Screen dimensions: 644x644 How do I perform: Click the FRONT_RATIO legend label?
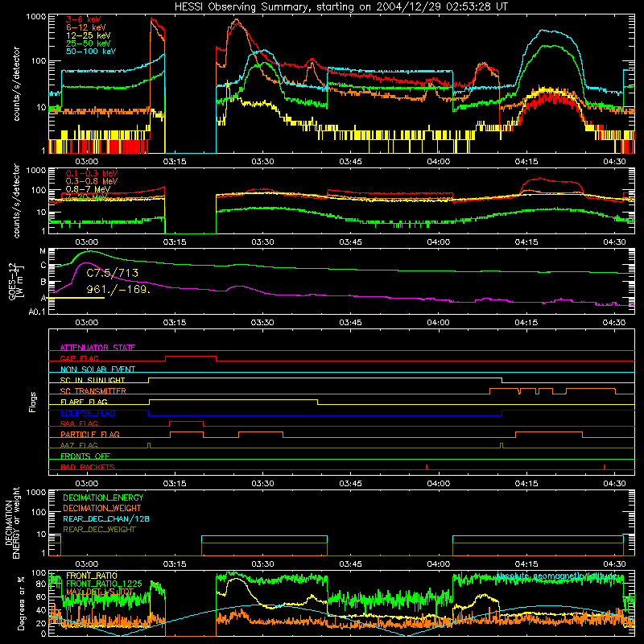pos(92,576)
